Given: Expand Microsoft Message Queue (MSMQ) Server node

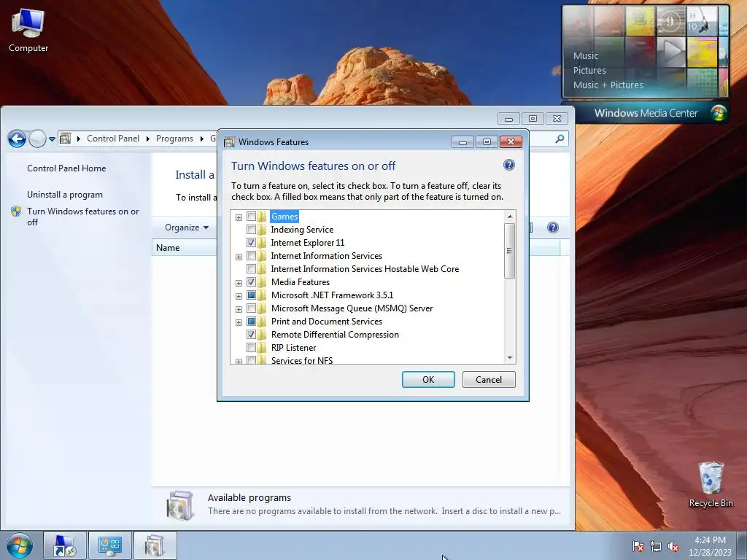Looking at the screenshot, I should (239, 309).
